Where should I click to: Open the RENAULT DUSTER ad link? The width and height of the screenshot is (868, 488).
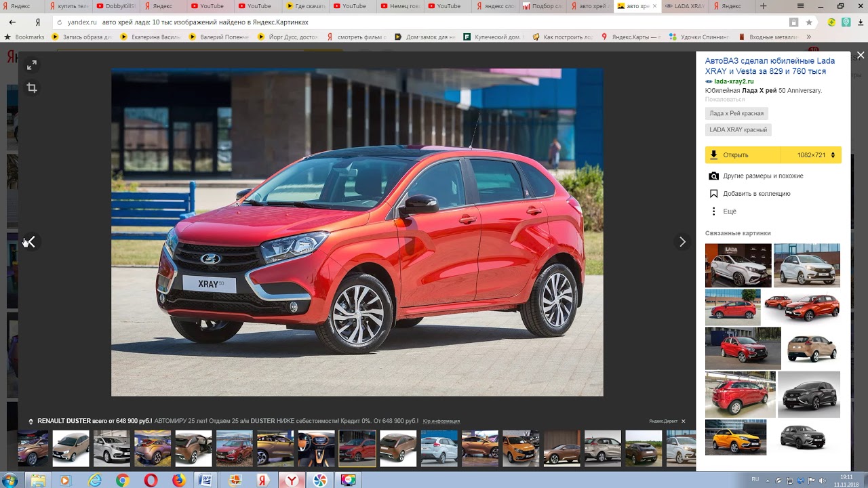click(94, 421)
